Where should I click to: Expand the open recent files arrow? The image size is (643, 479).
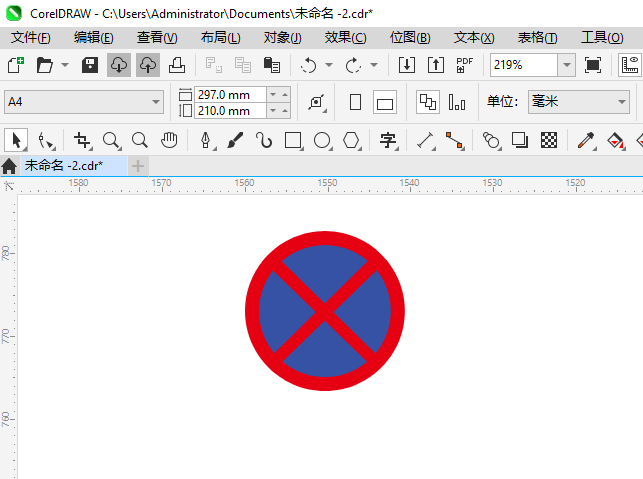65,65
